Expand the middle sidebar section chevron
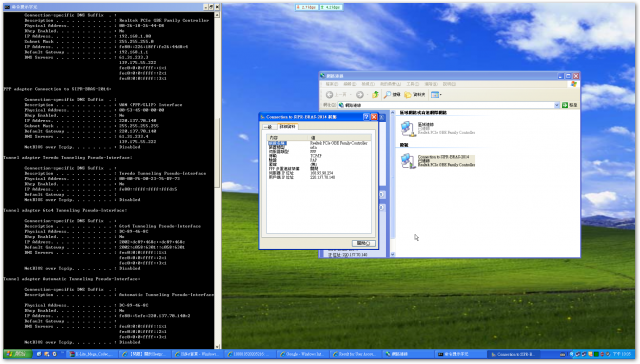Screen dimensions: 640x364 tap(382, 195)
